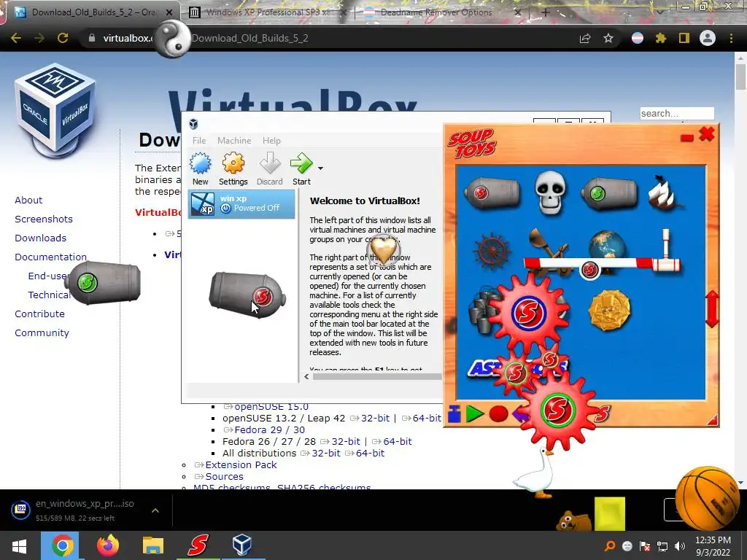
Task: Open Firefox from the taskbar
Action: click(x=108, y=545)
